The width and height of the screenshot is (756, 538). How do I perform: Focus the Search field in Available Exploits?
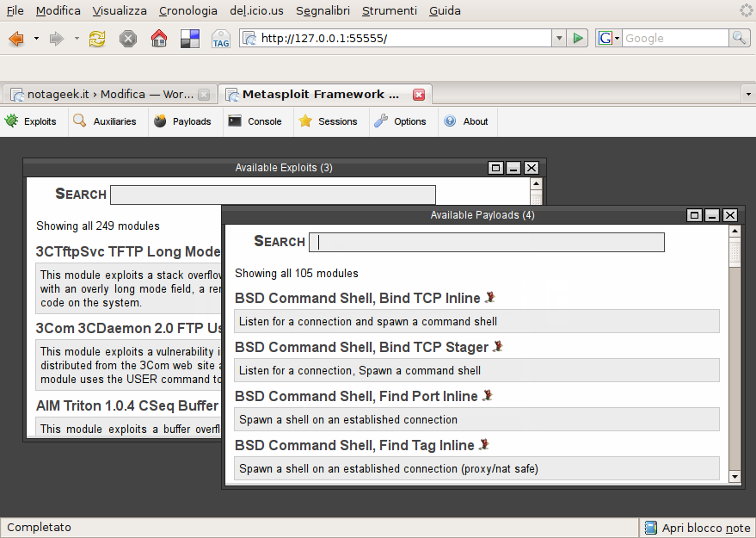(x=273, y=195)
